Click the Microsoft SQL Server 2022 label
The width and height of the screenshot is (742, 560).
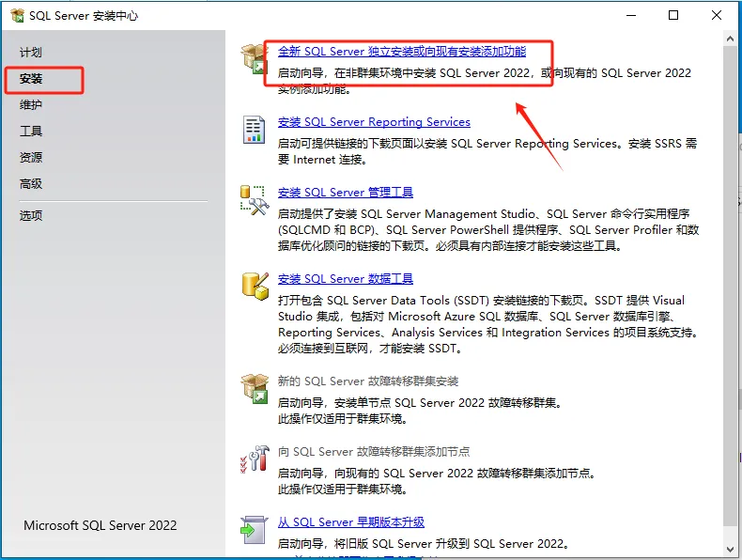100,525
